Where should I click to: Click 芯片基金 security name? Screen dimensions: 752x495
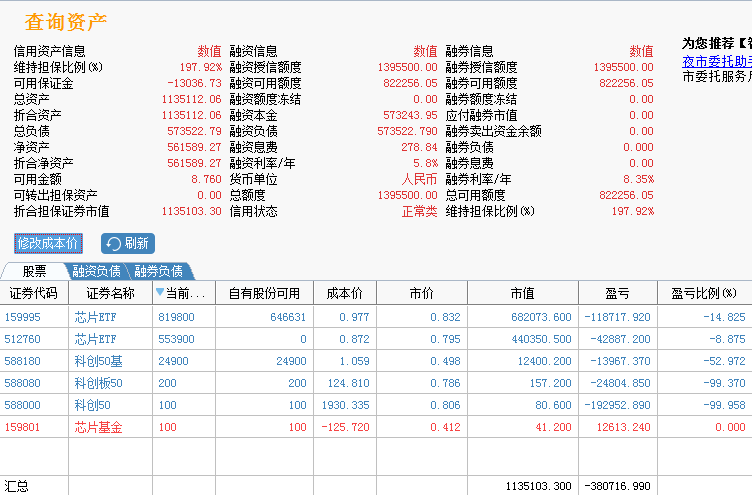[98, 427]
